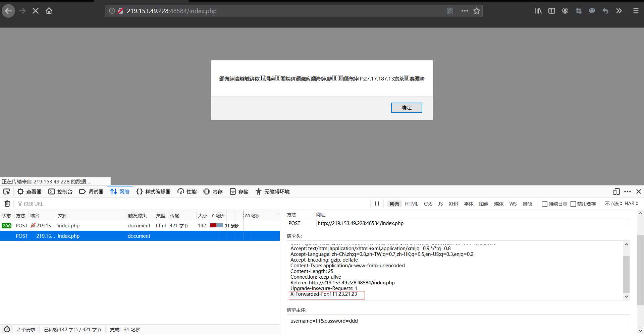Sort requests by 触发源头 column
This screenshot has width=644, height=334.
[140, 216]
